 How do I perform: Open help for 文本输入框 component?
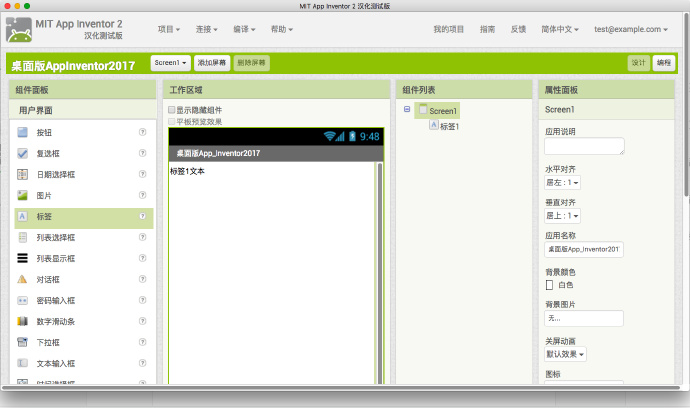pos(143,363)
